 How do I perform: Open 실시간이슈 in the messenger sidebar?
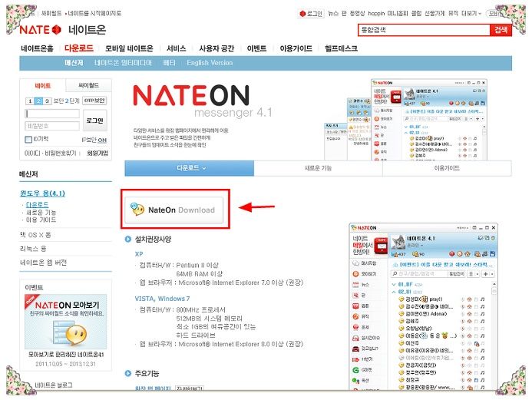pyautogui.click(x=366, y=338)
